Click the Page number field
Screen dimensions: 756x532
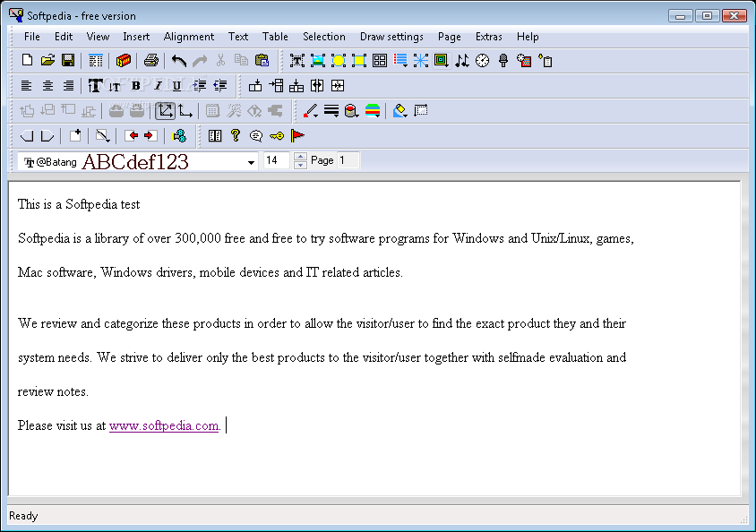pyautogui.click(x=348, y=160)
